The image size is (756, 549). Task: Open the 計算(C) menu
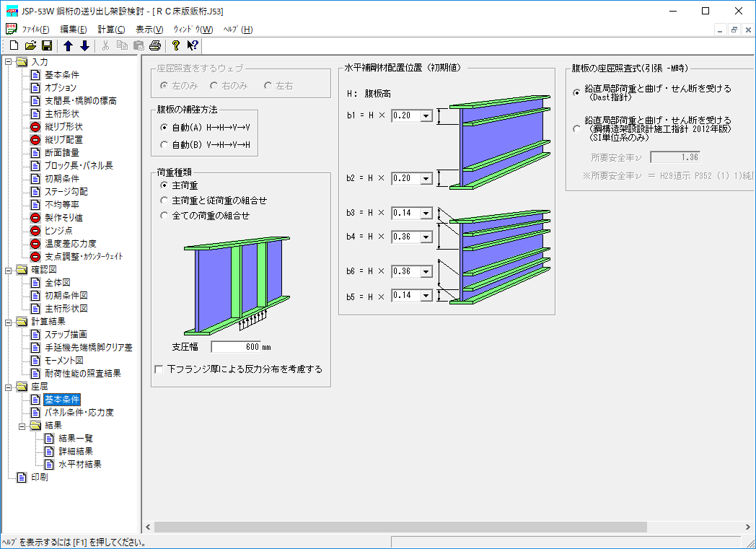pyautogui.click(x=111, y=30)
